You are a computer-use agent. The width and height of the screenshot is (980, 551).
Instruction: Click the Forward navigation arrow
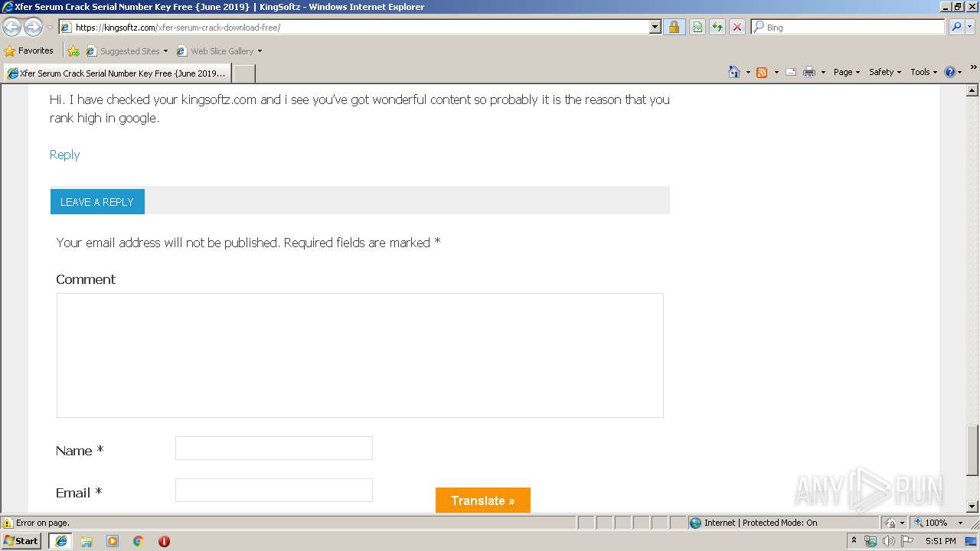pyautogui.click(x=33, y=28)
